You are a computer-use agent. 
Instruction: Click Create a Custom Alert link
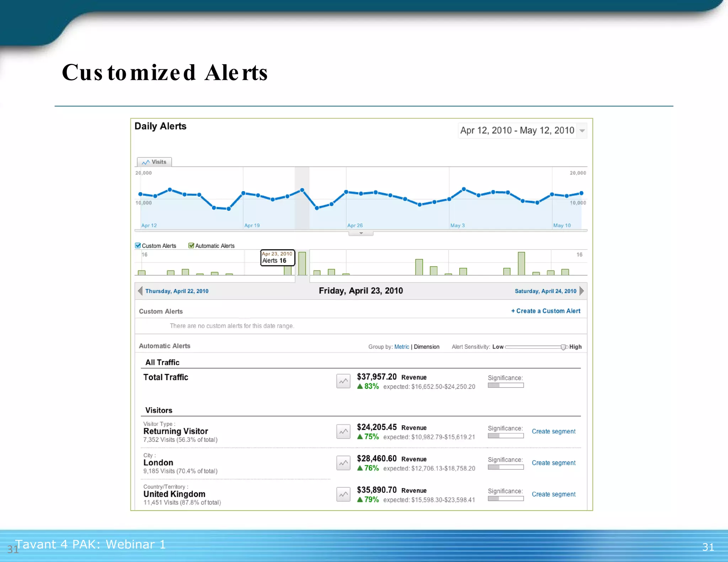546,311
